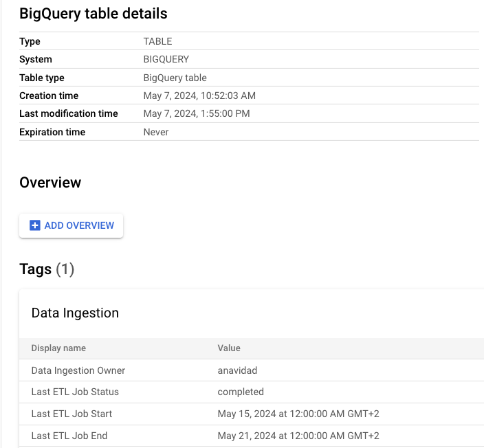Screen dimensions: 484x448
Task: Select the Last modification time label
Action: pos(69,113)
